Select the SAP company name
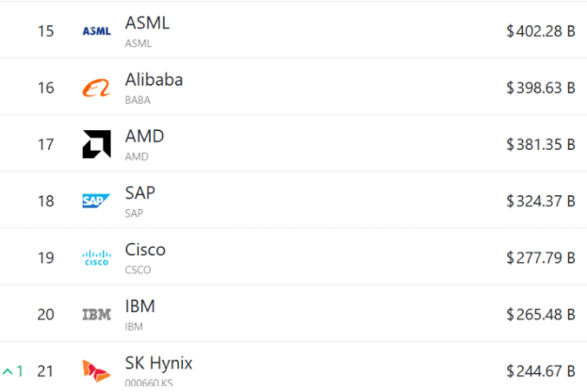Image resolution: width=587 pixels, height=392 pixels. [x=140, y=192]
